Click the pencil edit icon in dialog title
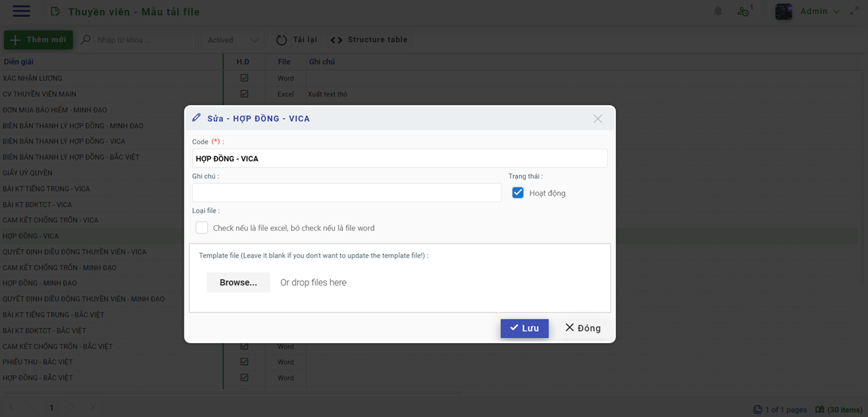Image resolution: width=868 pixels, height=417 pixels. 197,118
